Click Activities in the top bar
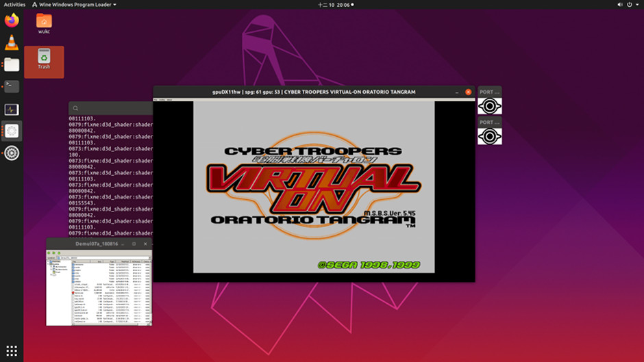Viewport: 644px width, 362px height. [x=14, y=5]
